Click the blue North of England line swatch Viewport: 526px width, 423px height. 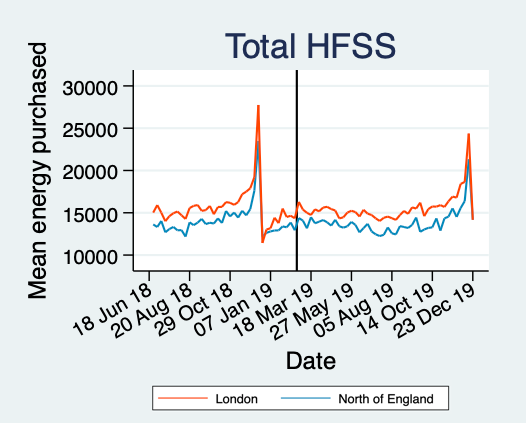pyautogui.click(x=306, y=398)
